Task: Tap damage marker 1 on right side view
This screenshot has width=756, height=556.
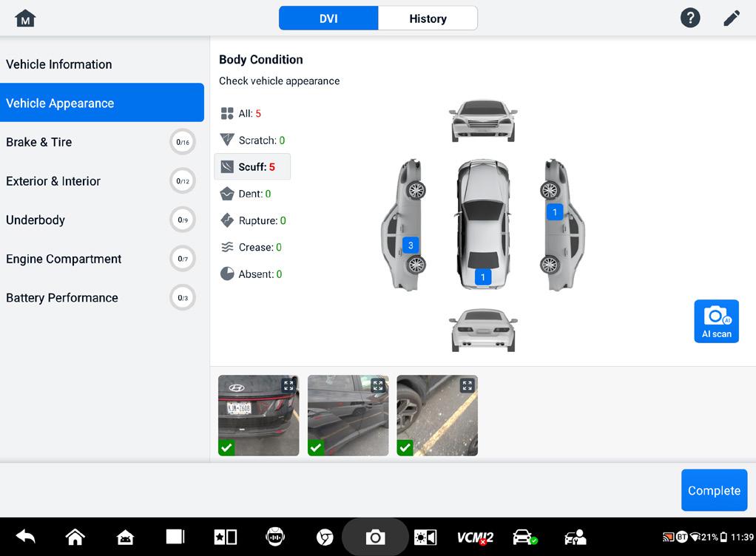Action: pyautogui.click(x=555, y=211)
